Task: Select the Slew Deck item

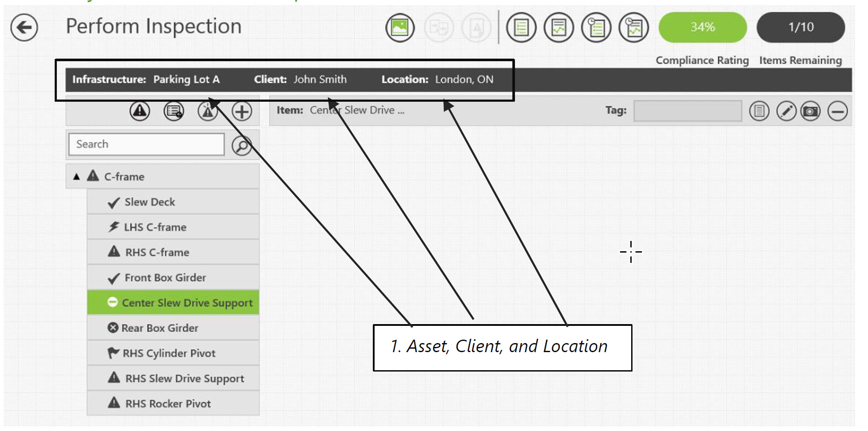Action: (x=149, y=202)
